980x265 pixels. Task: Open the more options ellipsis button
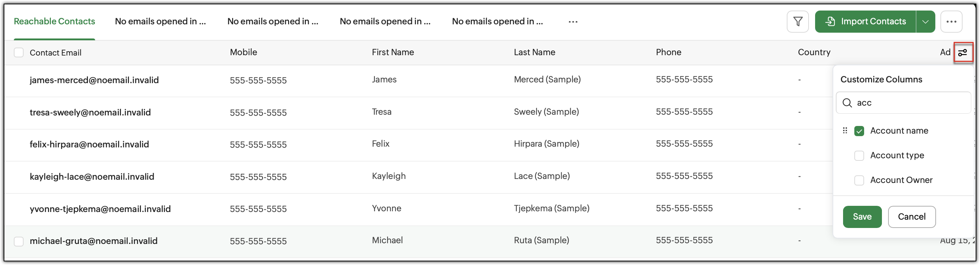click(951, 22)
